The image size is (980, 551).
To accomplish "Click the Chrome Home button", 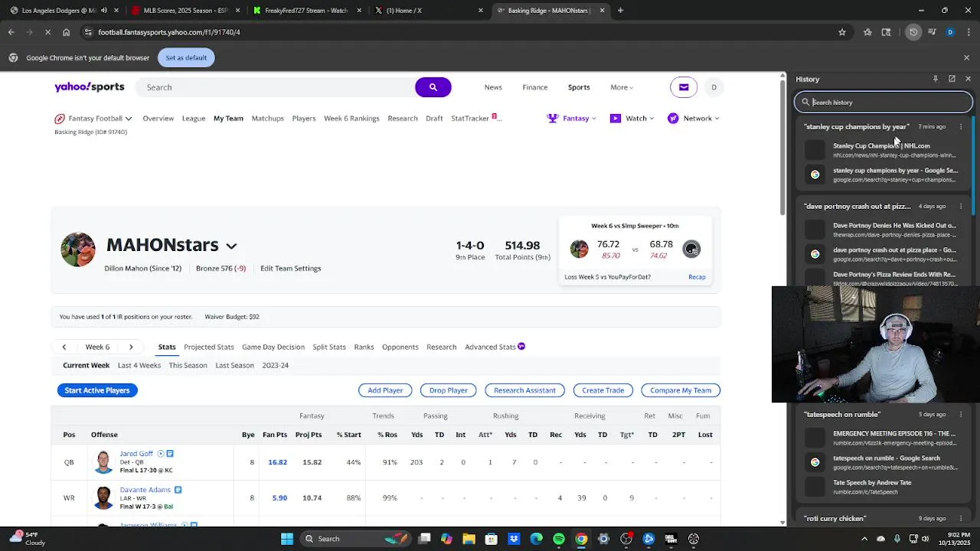I will (66, 32).
